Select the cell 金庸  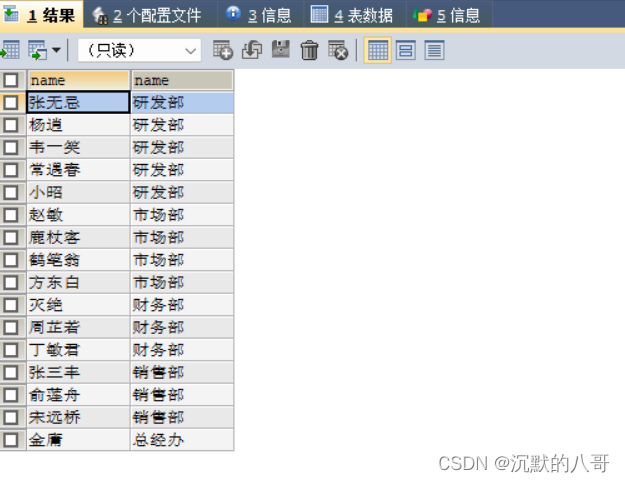(79, 440)
